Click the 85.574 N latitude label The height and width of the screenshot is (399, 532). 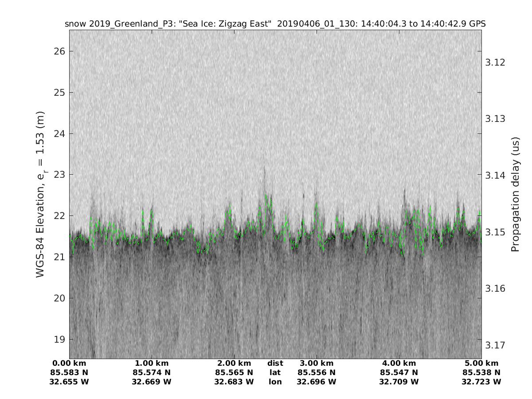point(152,372)
